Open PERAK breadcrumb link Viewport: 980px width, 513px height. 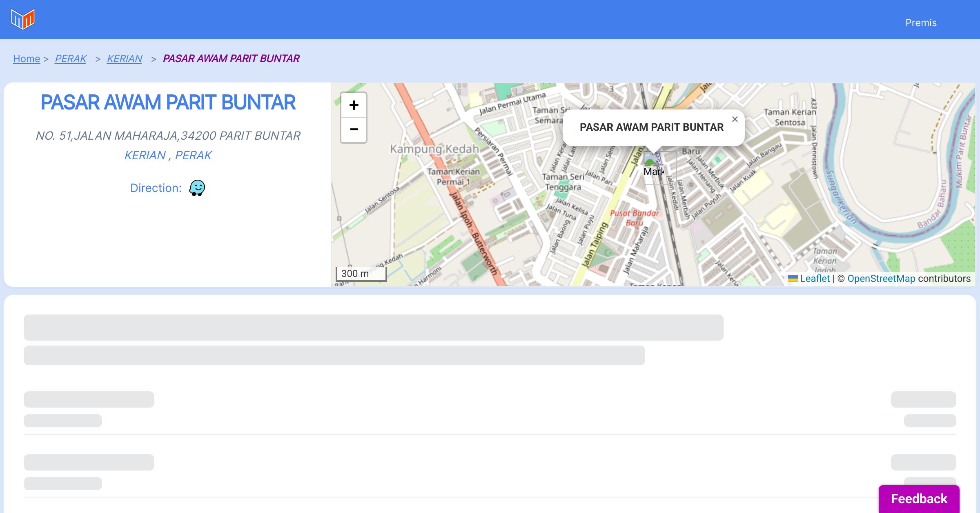(71, 59)
